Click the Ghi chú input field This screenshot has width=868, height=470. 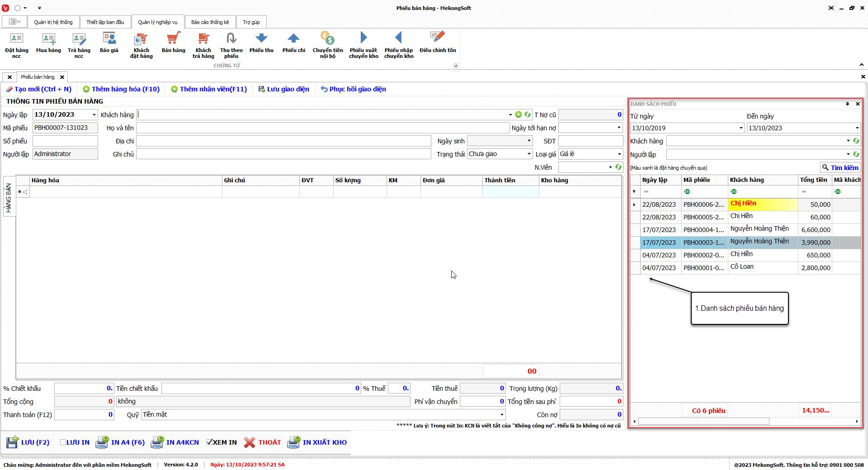[283, 154]
